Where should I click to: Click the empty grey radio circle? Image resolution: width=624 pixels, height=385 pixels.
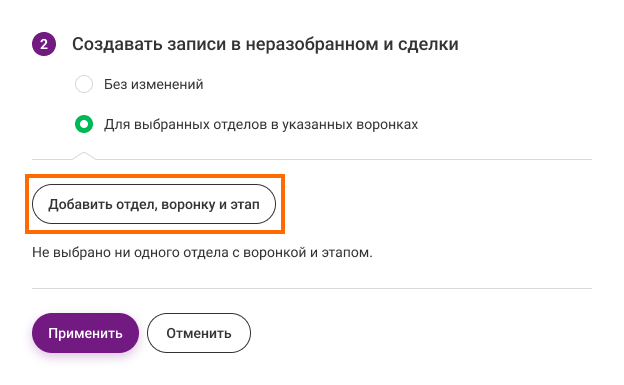(x=84, y=84)
